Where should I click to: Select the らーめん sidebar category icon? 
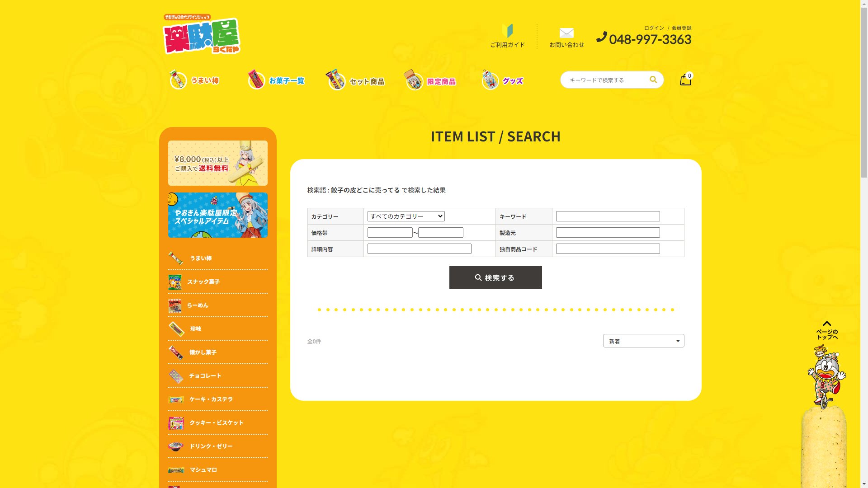[x=175, y=306]
